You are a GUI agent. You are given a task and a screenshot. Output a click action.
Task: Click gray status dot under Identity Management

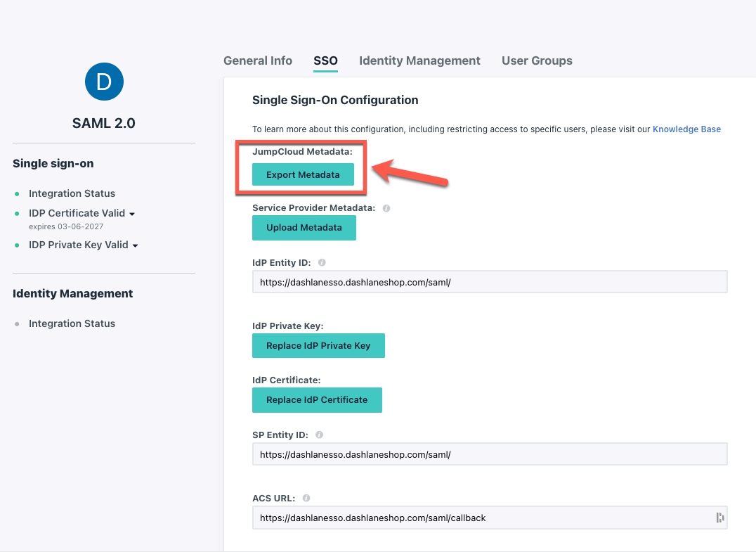[17, 323]
